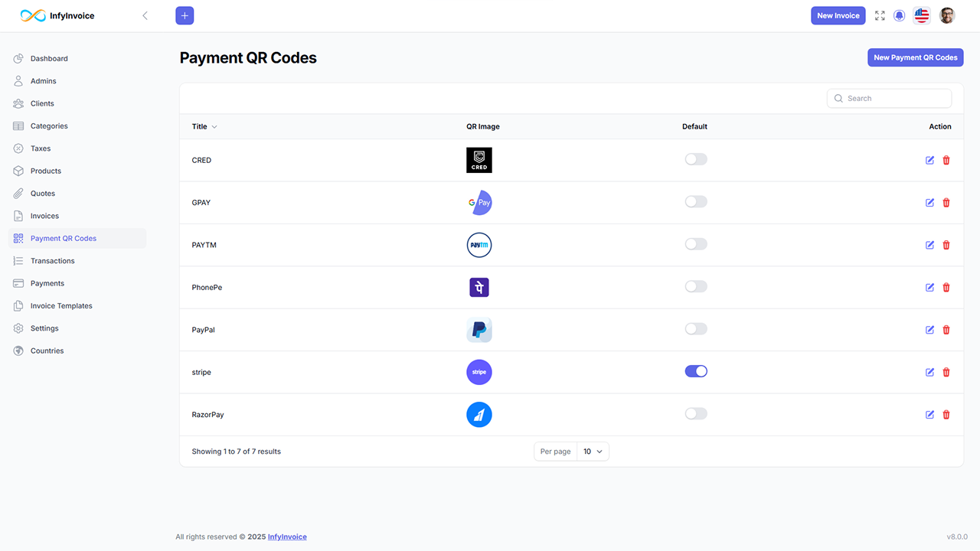Disable the stripe default toggle
Image resolution: width=980 pixels, height=551 pixels.
pyautogui.click(x=695, y=370)
